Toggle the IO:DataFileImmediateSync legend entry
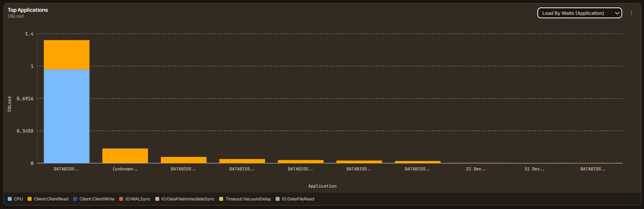The height and width of the screenshot is (209, 644). [x=185, y=199]
